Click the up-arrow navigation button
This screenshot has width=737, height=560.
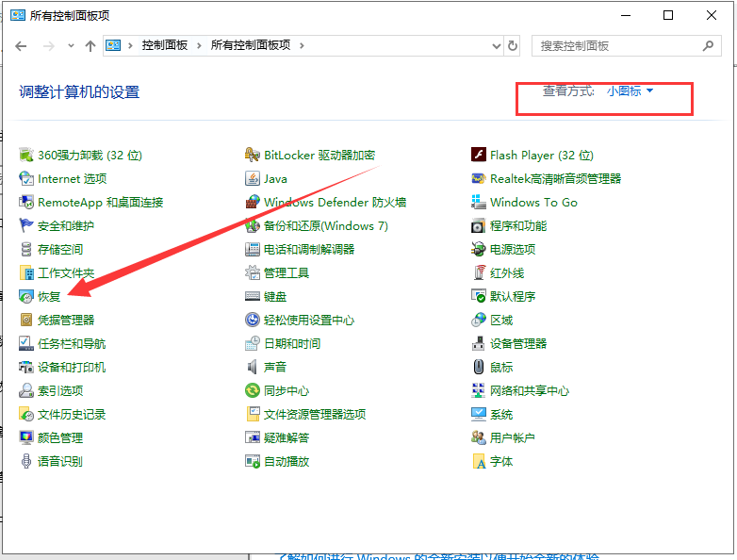pyautogui.click(x=90, y=45)
